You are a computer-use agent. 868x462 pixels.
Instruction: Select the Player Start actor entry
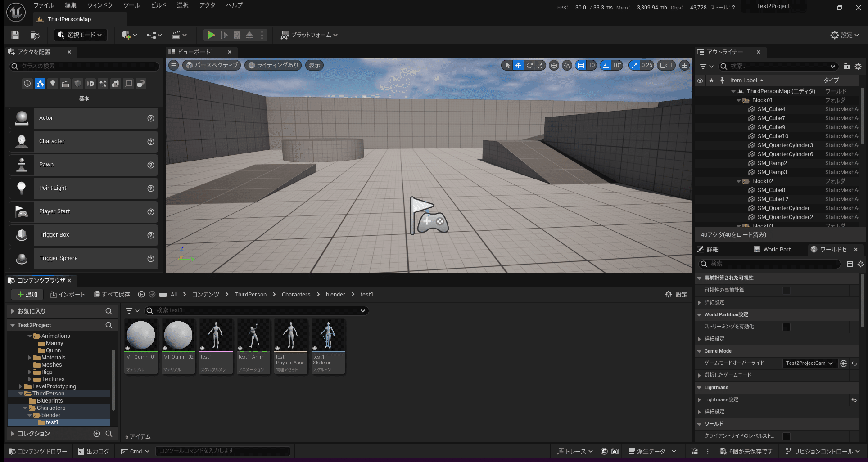(83, 211)
